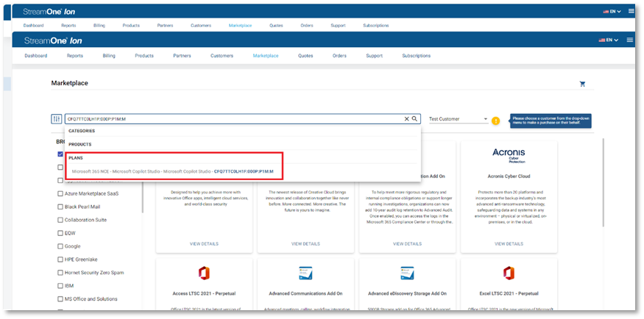The height and width of the screenshot is (319, 644).
Task: Open the filter options icon beside search
Action: point(56,119)
